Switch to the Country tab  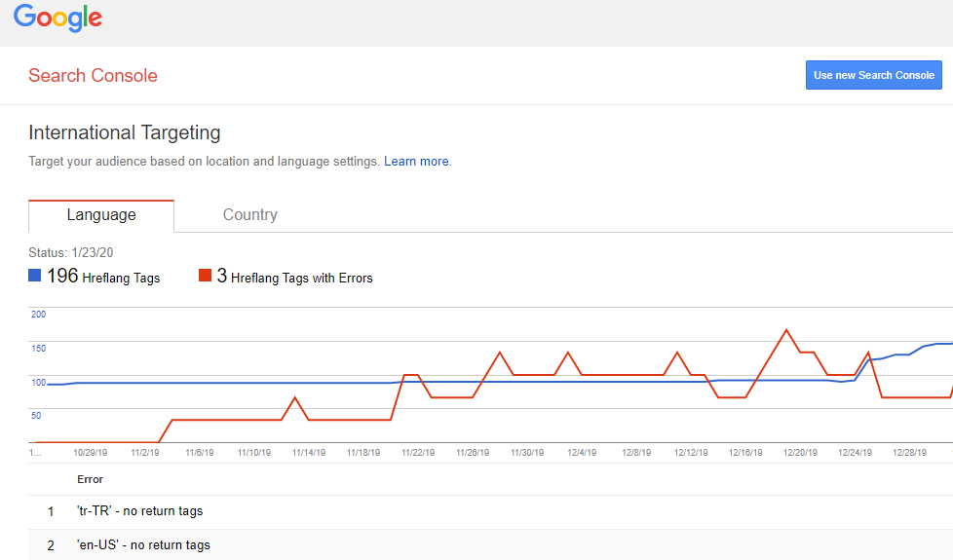click(249, 215)
